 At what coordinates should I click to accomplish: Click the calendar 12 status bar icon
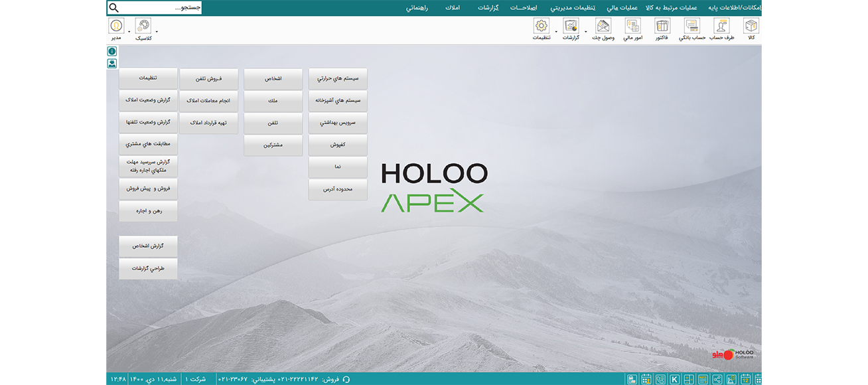click(x=745, y=379)
